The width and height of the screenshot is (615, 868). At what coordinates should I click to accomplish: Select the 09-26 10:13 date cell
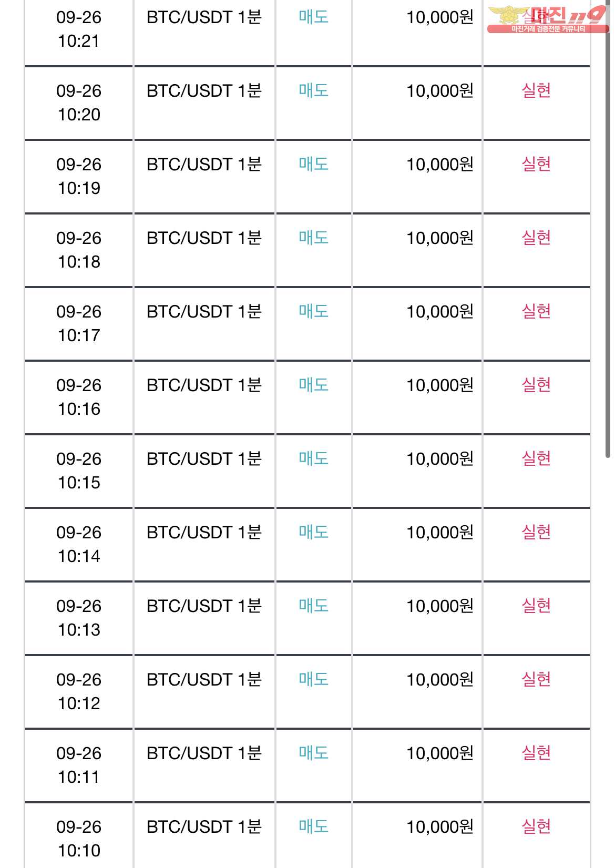pos(79,618)
